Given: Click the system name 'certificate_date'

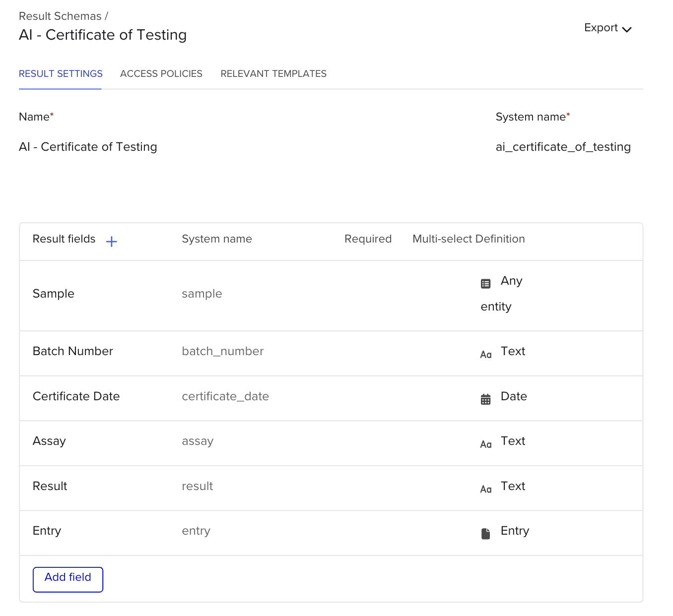Looking at the screenshot, I should pyautogui.click(x=225, y=396).
